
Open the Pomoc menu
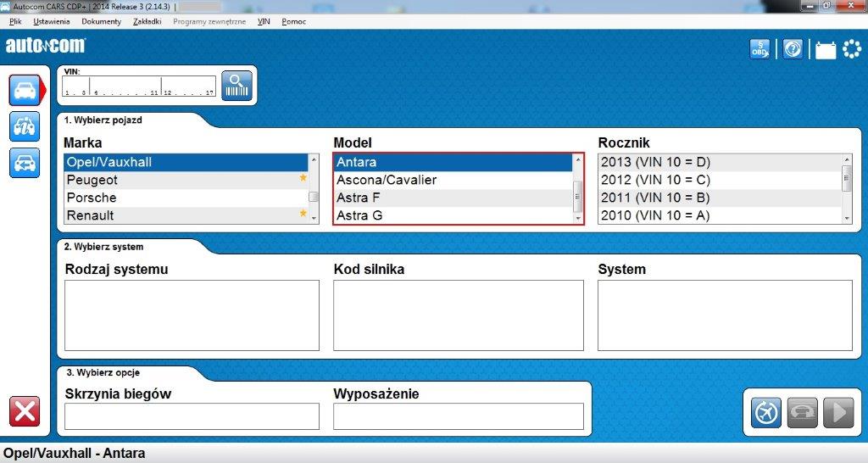294,21
